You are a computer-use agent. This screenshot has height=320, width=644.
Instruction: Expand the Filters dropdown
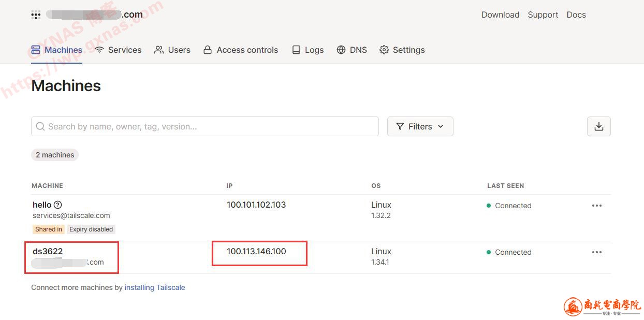tap(420, 126)
